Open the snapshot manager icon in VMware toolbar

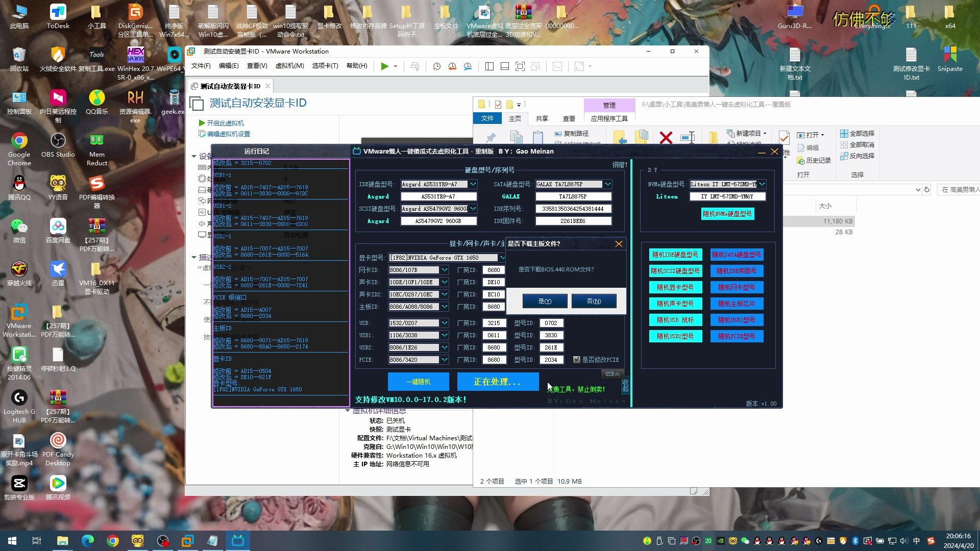[468, 66]
